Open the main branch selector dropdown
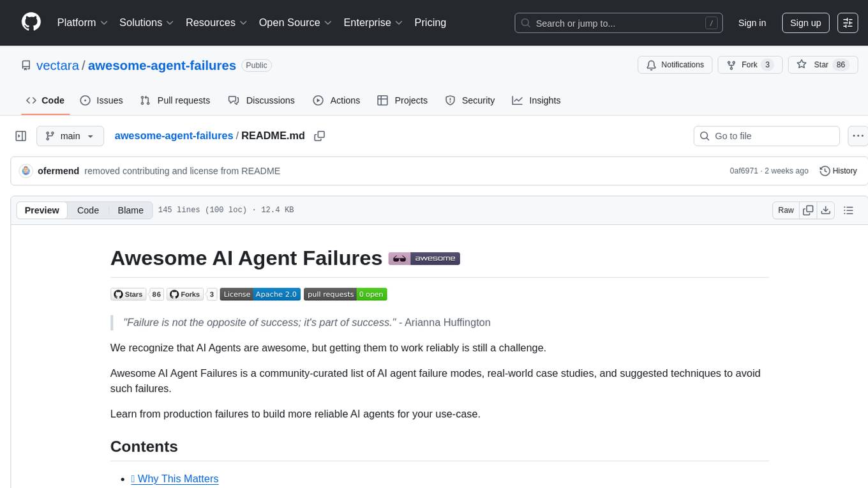 tap(70, 136)
